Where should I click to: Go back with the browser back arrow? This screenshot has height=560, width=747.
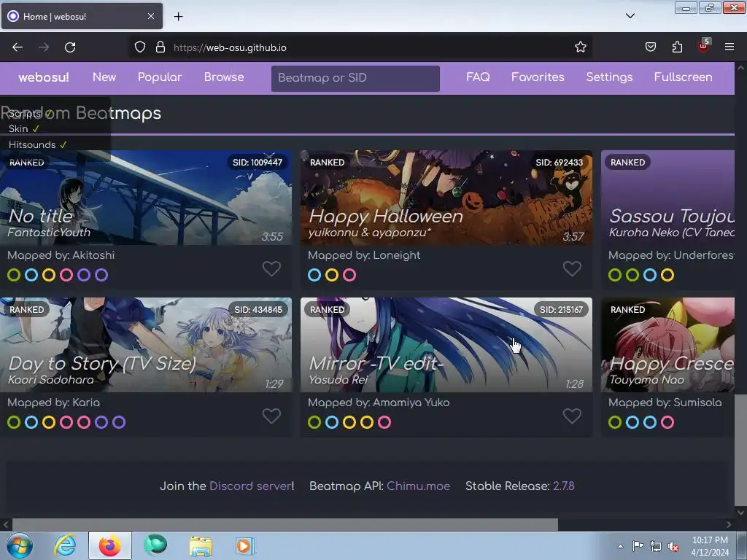click(x=18, y=47)
